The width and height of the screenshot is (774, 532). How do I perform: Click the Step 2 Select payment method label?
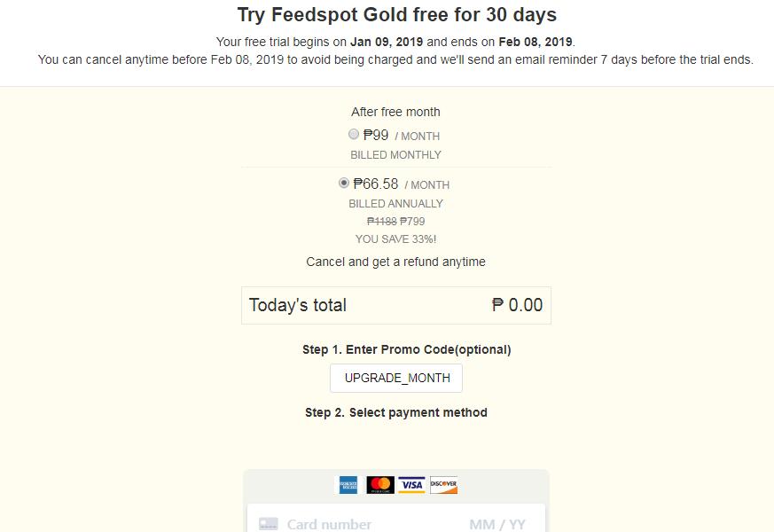click(395, 412)
